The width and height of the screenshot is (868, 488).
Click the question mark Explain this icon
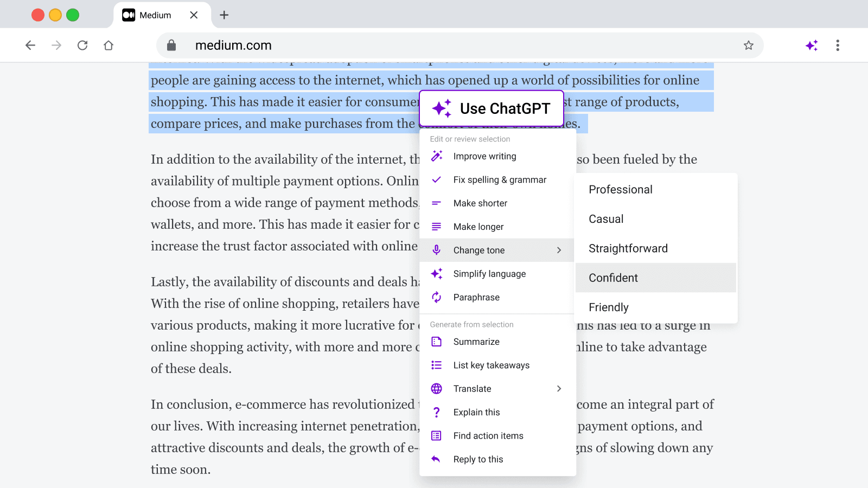coord(437,413)
